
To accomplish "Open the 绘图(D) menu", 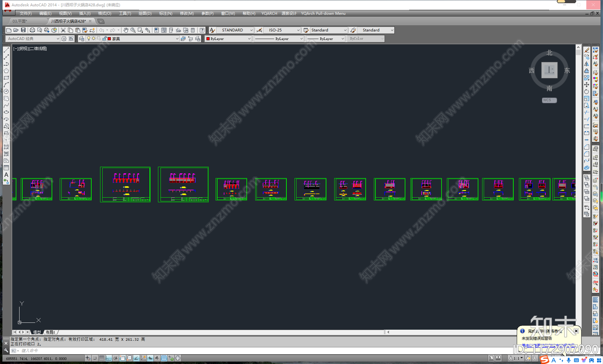I will (145, 14).
